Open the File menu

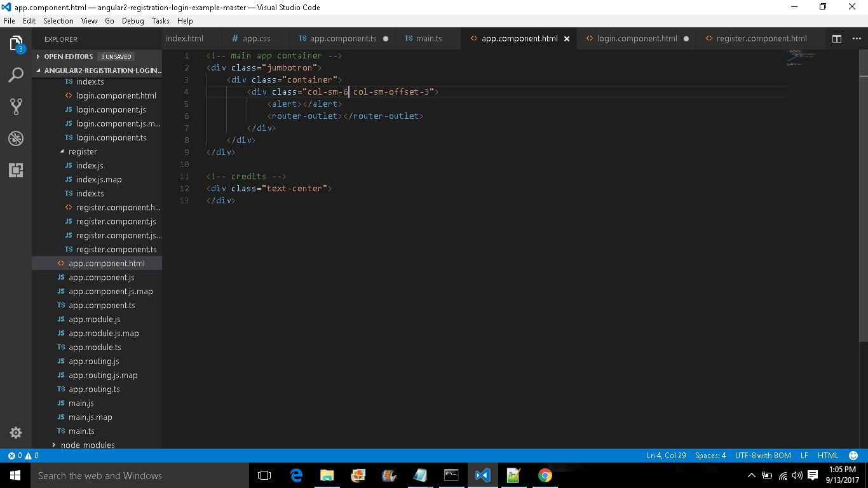click(9, 21)
